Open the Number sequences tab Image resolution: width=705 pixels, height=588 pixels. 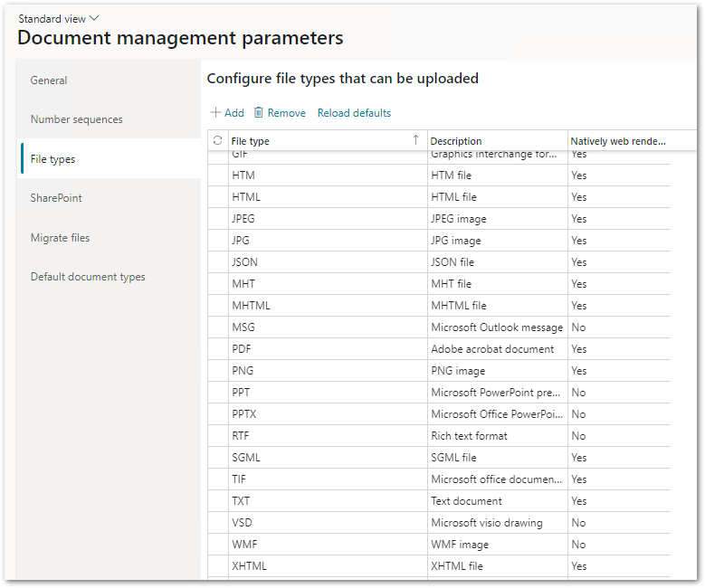[x=77, y=119]
